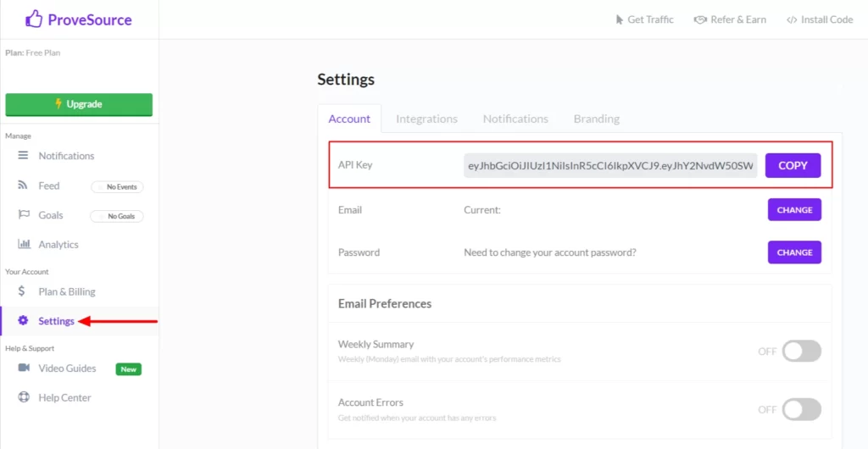Open the Integrations tab
This screenshot has width=868, height=449.
[427, 119]
